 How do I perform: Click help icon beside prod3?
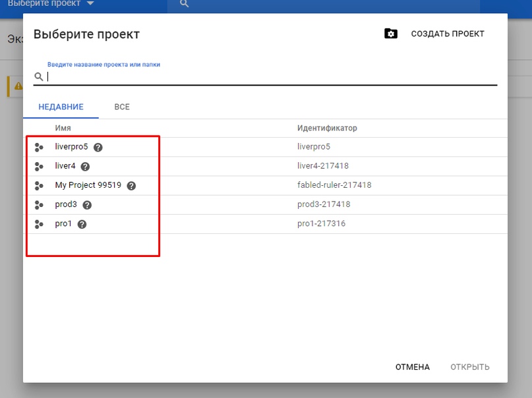pyautogui.click(x=87, y=205)
